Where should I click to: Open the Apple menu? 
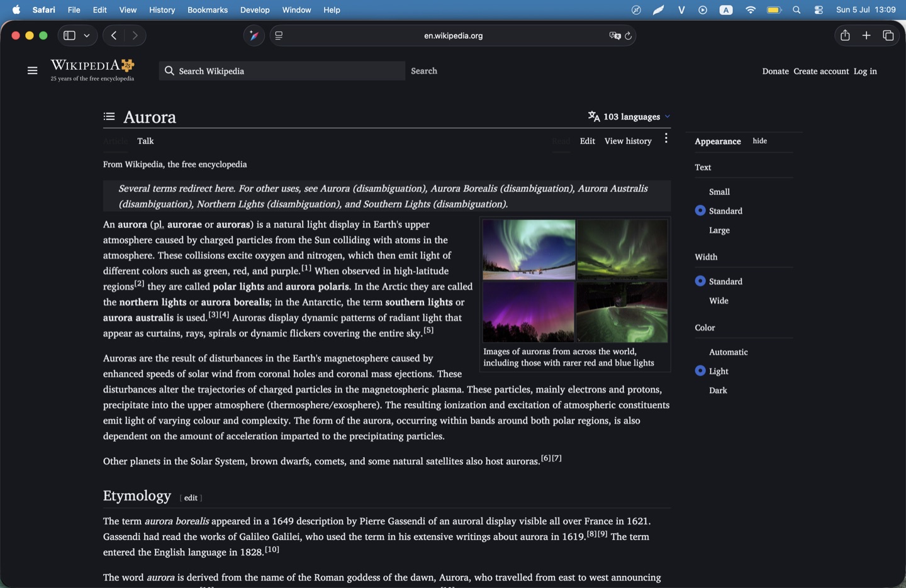coord(16,9)
